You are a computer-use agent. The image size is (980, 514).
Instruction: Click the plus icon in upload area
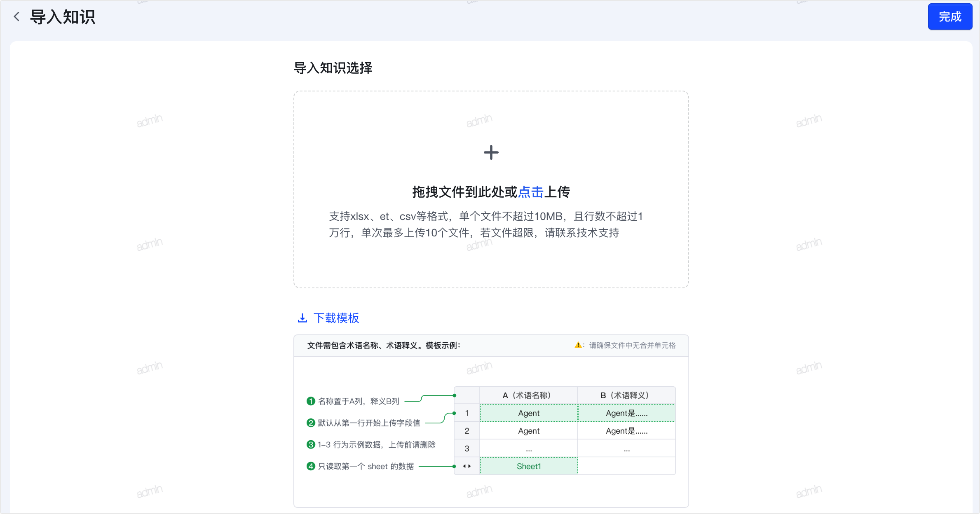click(491, 152)
